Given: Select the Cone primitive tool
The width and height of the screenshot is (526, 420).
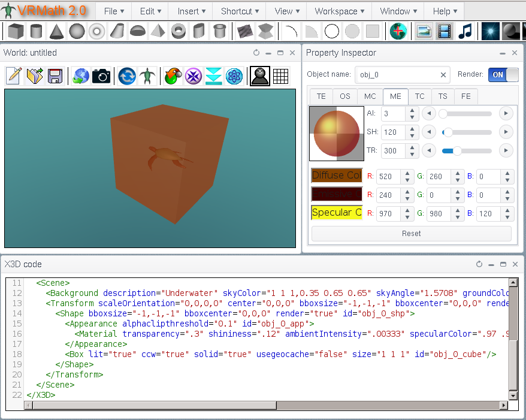Looking at the screenshot, I should tap(56, 31).
